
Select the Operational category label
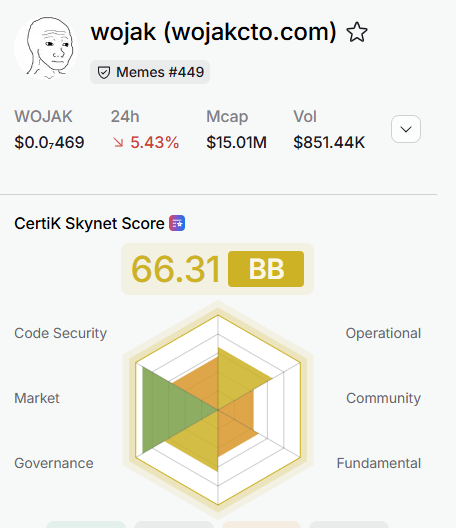383,333
